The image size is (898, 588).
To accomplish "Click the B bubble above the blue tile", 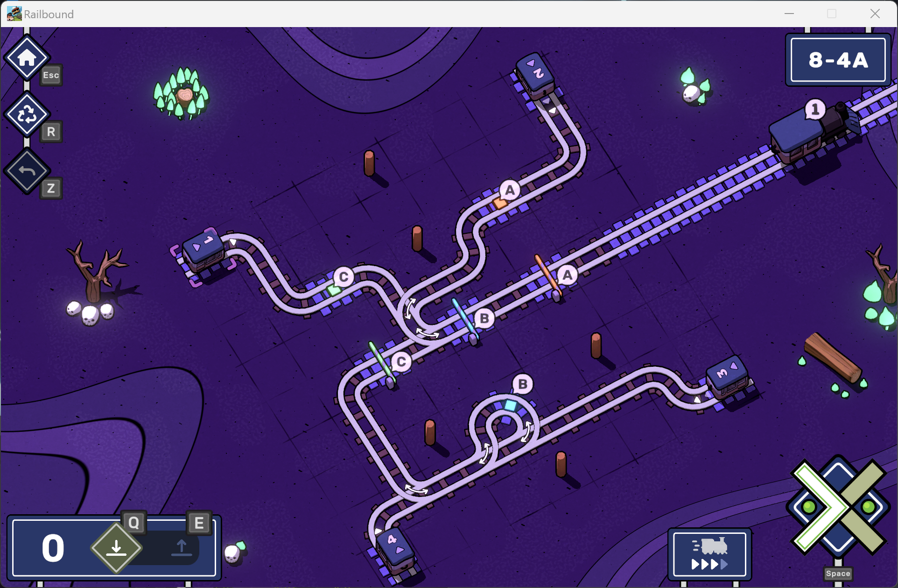I will click(x=523, y=384).
